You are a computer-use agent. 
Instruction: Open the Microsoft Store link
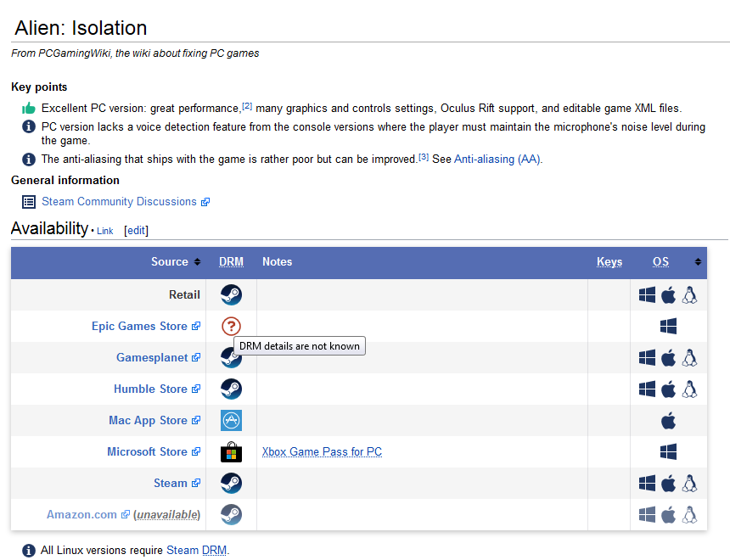[x=154, y=452]
